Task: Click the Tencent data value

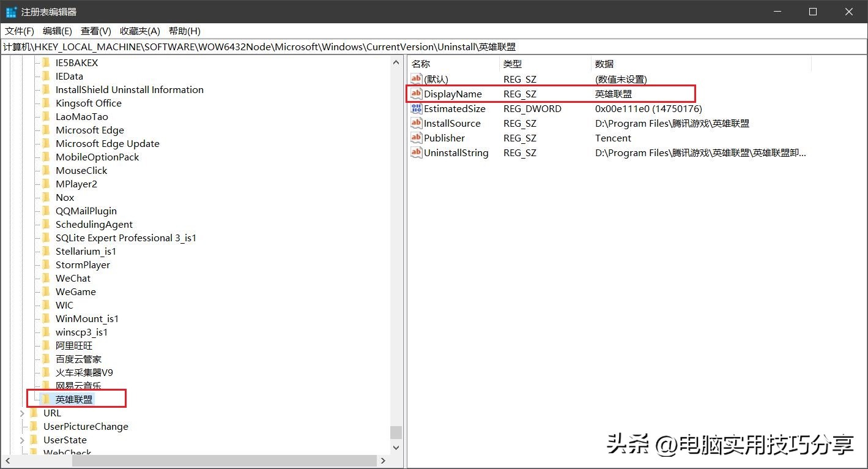Action: tap(613, 138)
